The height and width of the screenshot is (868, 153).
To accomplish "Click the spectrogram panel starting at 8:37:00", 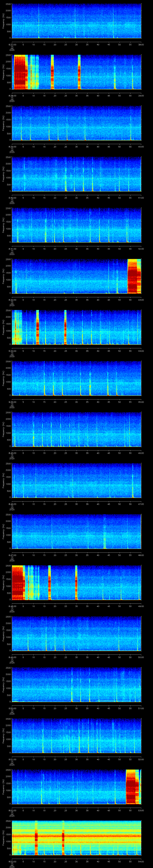I will tap(77, 21).
